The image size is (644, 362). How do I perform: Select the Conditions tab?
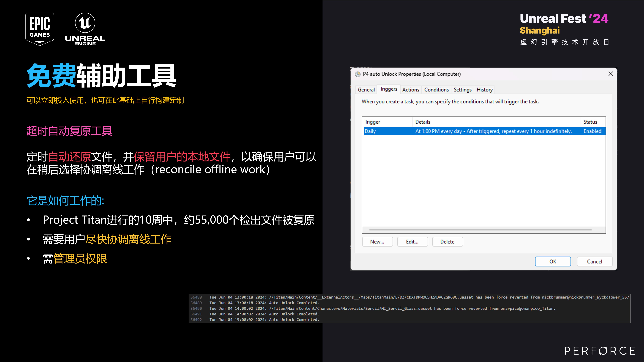(x=436, y=90)
